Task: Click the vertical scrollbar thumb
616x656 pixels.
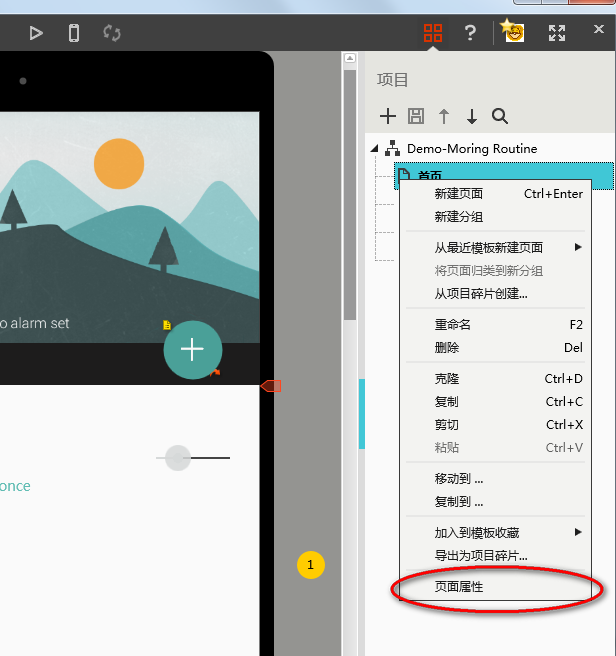Action: click(x=350, y=195)
